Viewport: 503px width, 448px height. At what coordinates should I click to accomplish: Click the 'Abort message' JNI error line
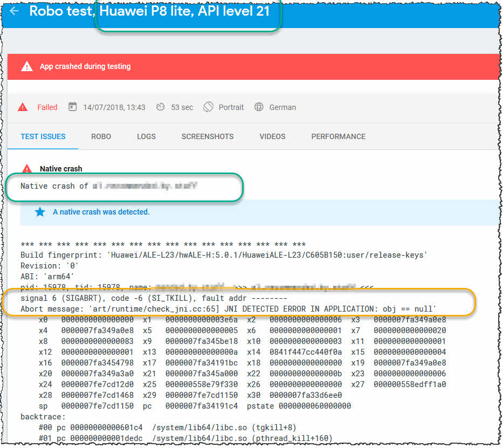pos(229,309)
